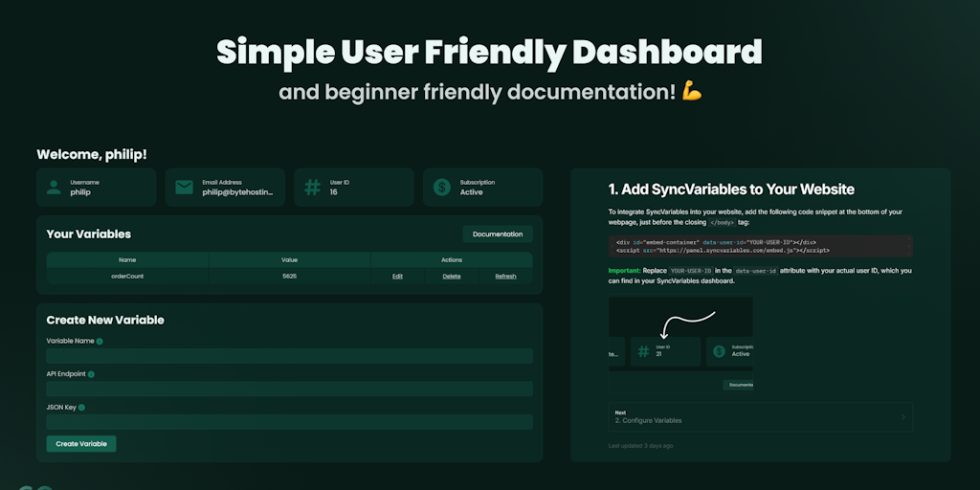Click the chevron on Configure Variables card
The height and width of the screenshot is (490, 980).
[902, 417]
